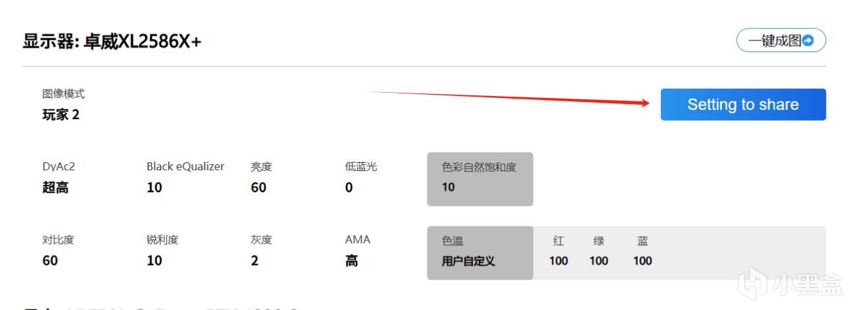
Task: Click the 色温 用户自定义 box
Action: tap(480, 252)
